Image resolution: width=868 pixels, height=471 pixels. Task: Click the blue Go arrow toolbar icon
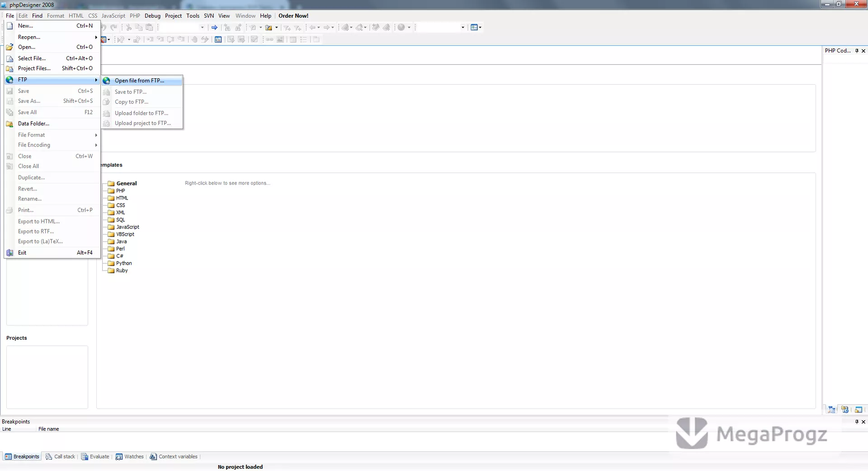pos(214,28)
